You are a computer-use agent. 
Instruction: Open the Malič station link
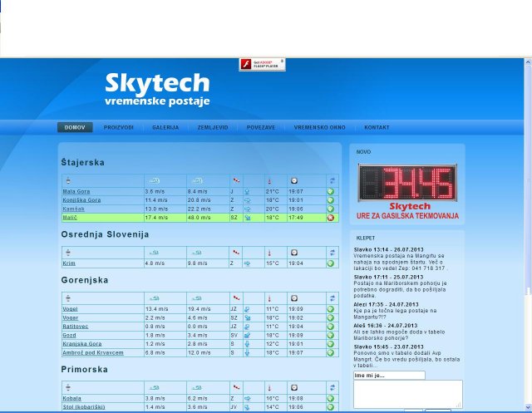coord(70,218)
